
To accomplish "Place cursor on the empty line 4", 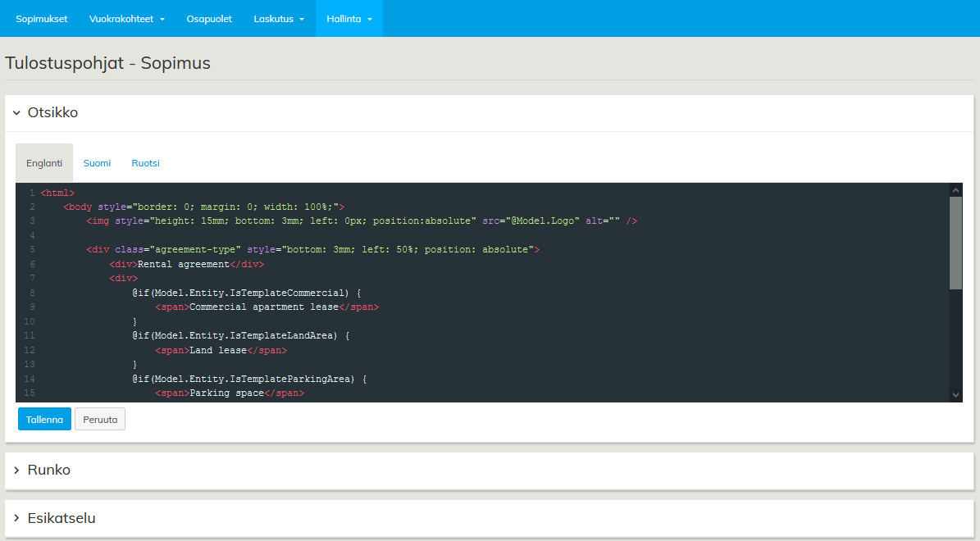I will [x=328, y=235].
